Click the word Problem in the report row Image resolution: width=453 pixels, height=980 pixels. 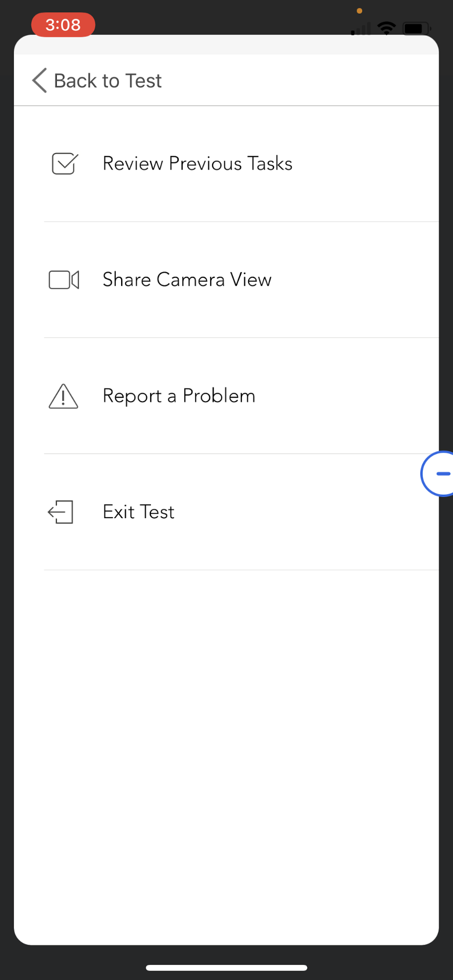219,396
